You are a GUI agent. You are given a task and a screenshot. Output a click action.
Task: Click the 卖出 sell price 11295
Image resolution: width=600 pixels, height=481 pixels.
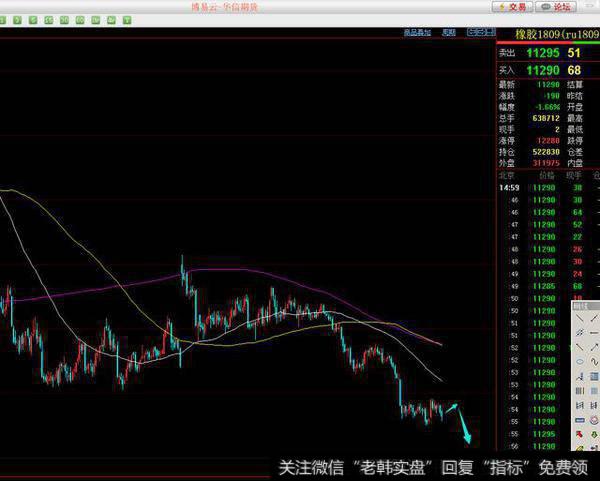(543, 52)
